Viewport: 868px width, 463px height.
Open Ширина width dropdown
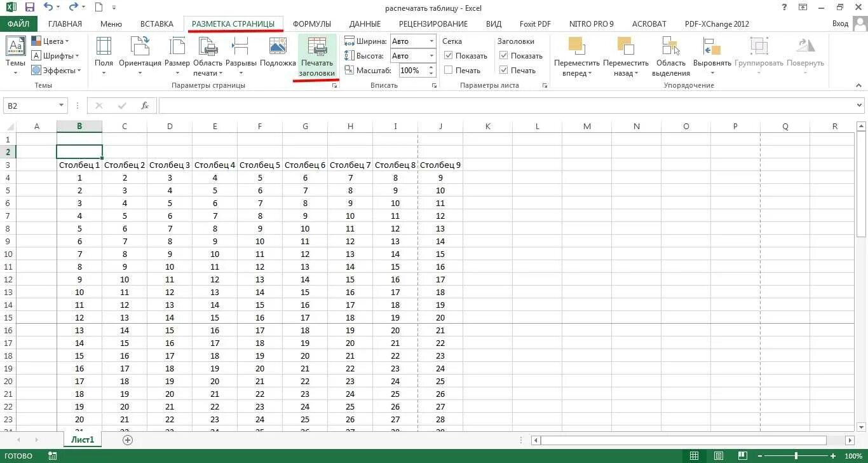coord(431,41)
